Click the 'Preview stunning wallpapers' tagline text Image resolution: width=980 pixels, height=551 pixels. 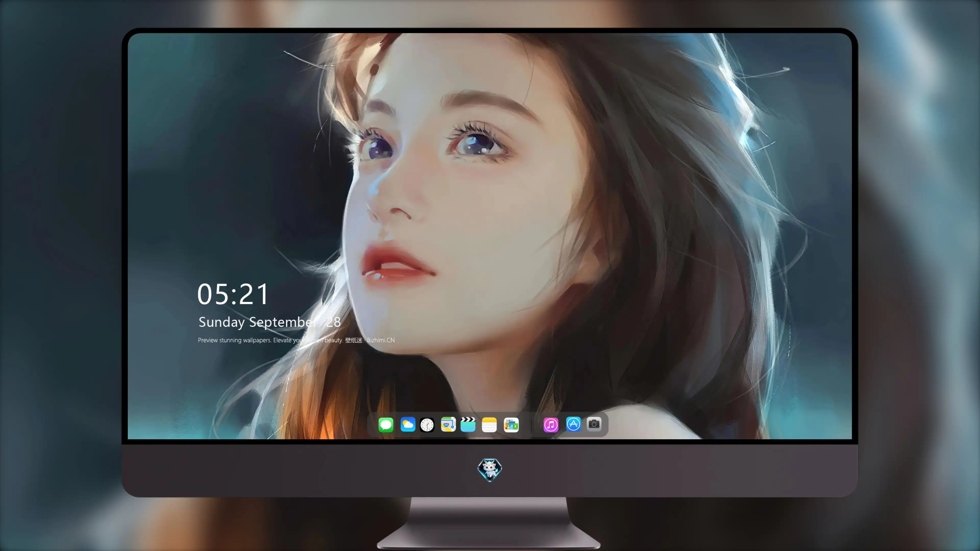(296, 340)
